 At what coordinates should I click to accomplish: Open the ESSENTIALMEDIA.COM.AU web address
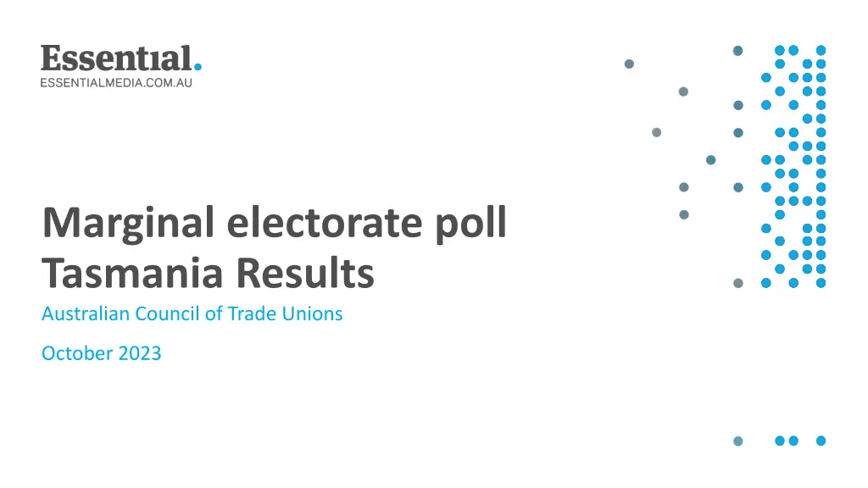coord(117,83)
